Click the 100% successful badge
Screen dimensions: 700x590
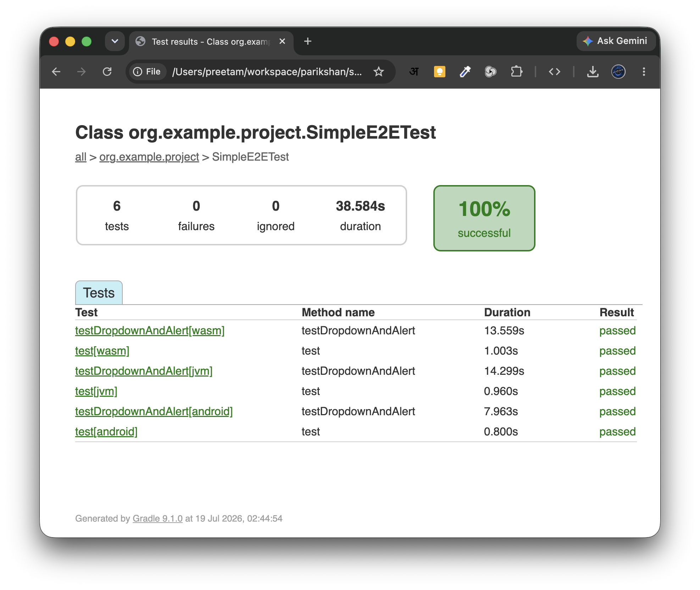click(484, 218)
